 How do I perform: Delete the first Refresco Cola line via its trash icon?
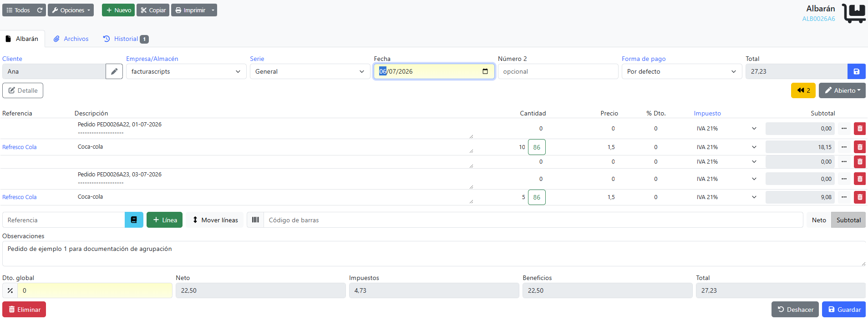pos(860,147)
